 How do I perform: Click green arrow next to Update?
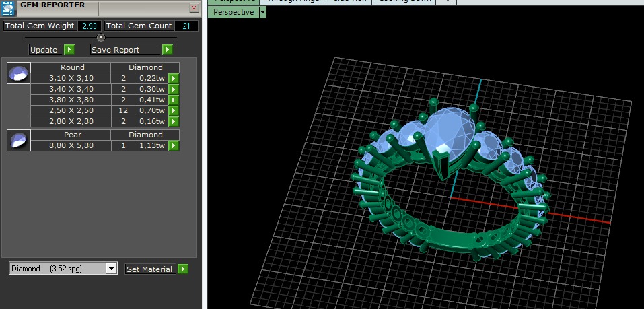coord(69,50)
